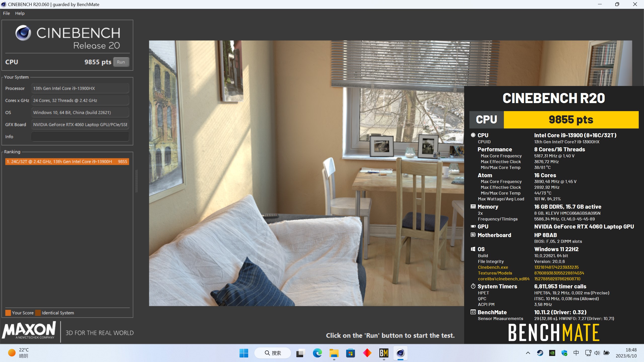
Task: Click BenchMate CPU chip icon
Action: coord(473,135)
